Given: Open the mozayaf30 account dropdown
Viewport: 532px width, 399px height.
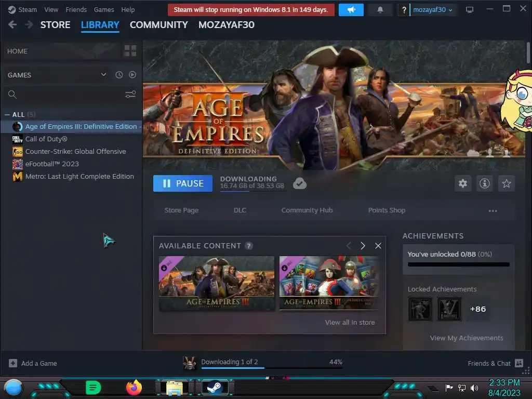Looking at the screenshot, I should 432,10.
